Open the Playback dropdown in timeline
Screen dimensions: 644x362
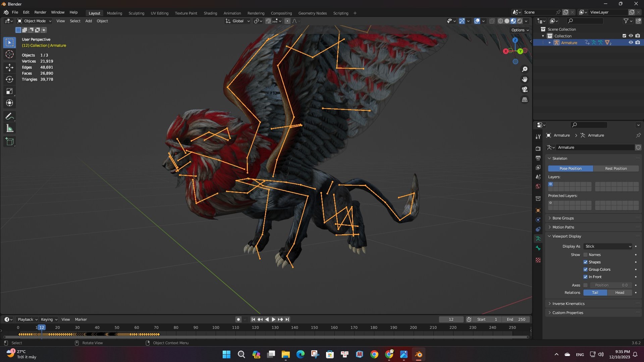pyautogui.click(x=28, y=319)
